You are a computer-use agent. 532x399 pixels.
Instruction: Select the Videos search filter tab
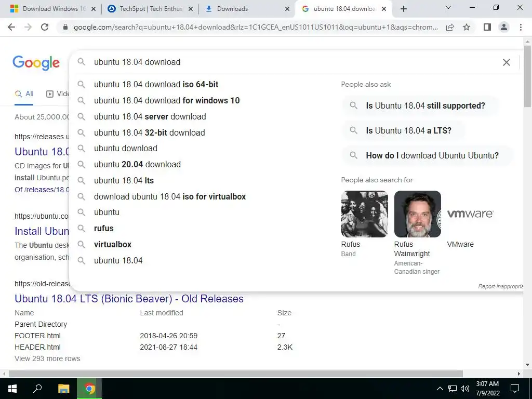coord(58,94)
